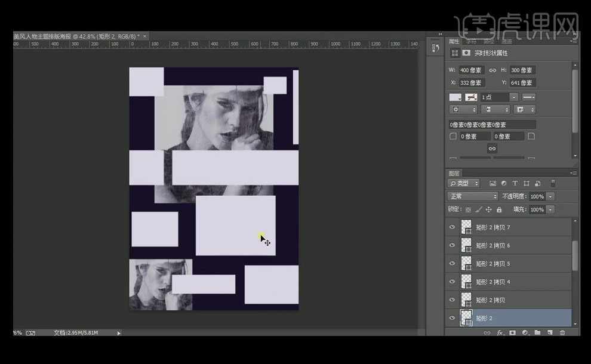Link width and height chain icon
The width and height of the screenshot is (591, 364).
[492, 70]
